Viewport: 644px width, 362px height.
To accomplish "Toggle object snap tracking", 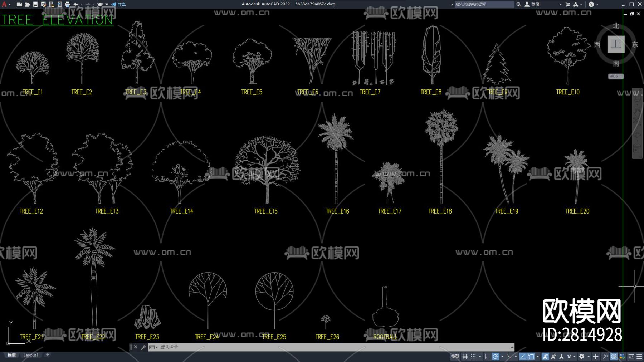I will click(523, 356).
